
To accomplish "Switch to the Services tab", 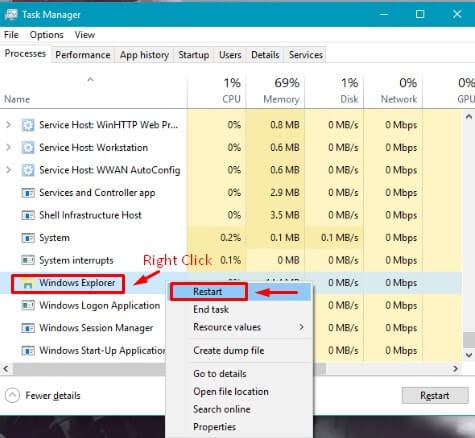I will click(306, 55).
